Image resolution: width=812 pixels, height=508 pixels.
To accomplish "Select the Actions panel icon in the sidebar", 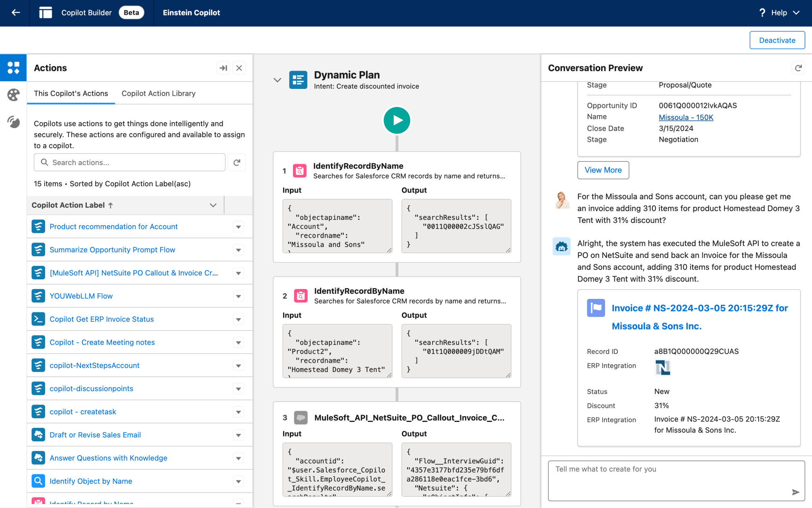I will pyautogui.click(x=13, y=67).
